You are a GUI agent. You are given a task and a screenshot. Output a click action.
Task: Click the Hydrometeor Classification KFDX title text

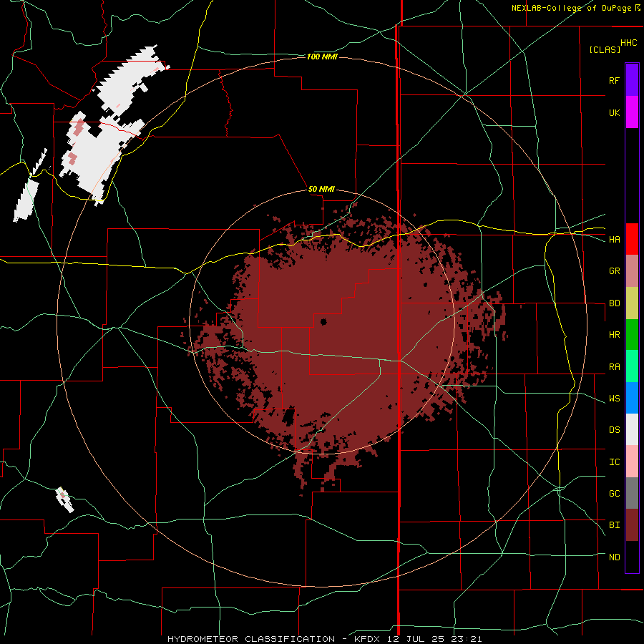324,639
